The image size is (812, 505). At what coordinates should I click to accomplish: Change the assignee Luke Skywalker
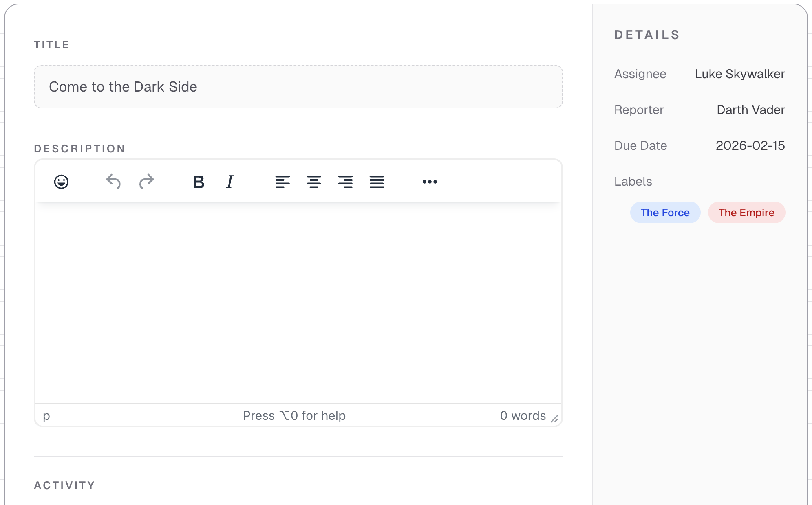[x=739, y=74]
